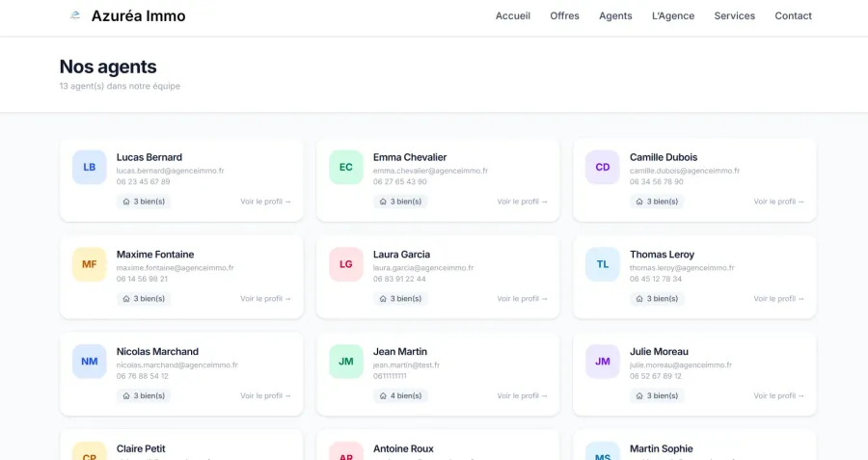
Task: Click the EC avatar for Emma Chevalier
Action: coord(346,167)
